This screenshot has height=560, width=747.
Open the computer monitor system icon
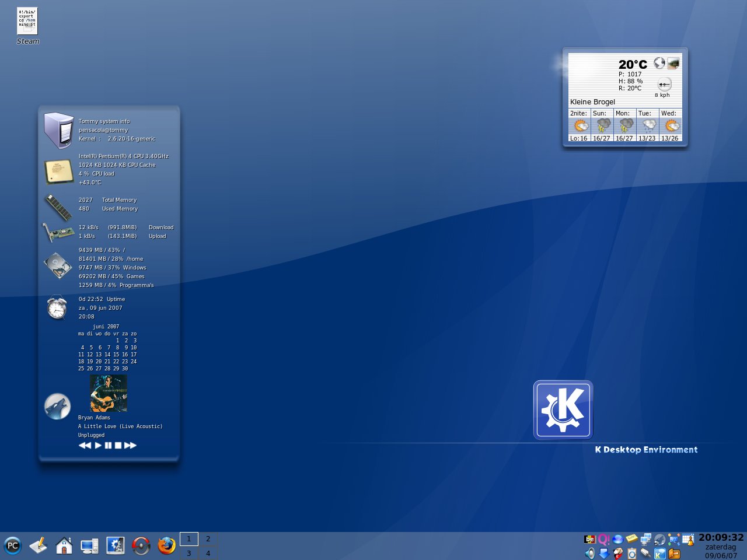(x=89, y=546)
